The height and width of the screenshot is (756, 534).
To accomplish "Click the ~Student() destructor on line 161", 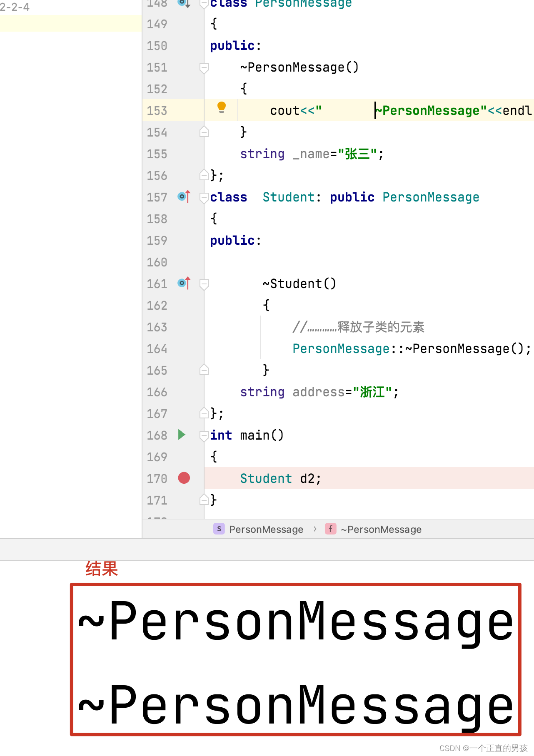I will click(x=299, y=284).
